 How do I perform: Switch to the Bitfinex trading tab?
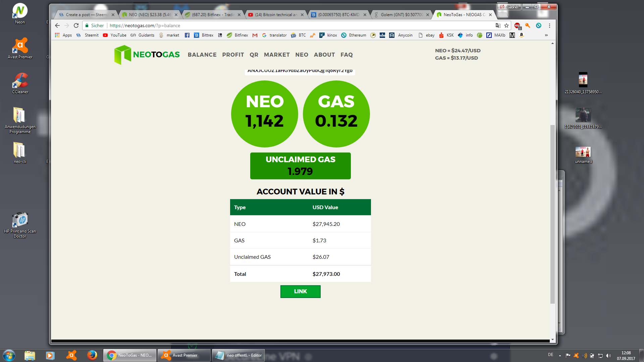point(213,15)
